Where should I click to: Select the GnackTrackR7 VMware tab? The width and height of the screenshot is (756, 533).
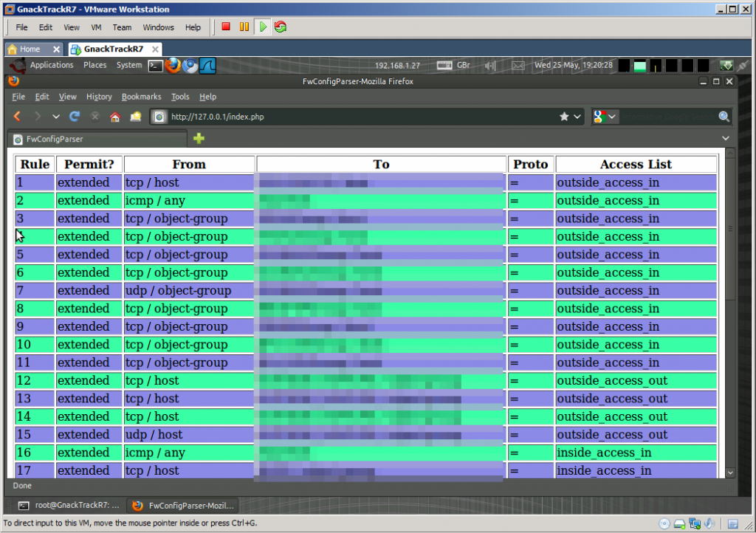tap(113, 49)
